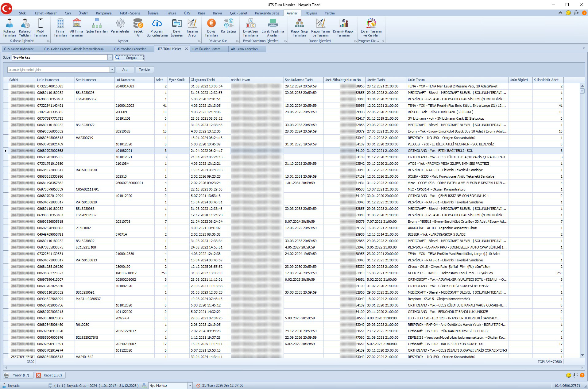Open status bar Nys-Merkez branch dropdown
This screenshot has height=389, width=588.
190,386
